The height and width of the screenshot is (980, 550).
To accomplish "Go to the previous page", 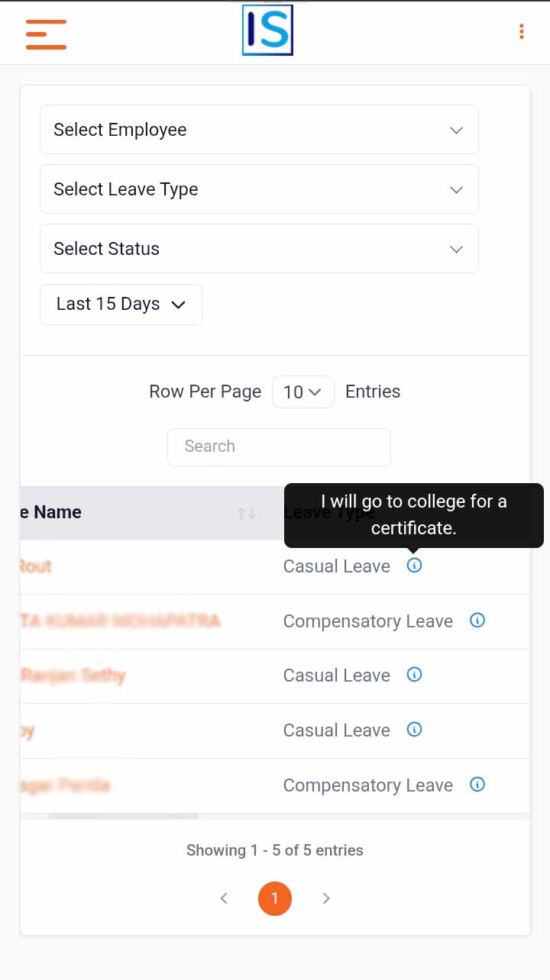I will click(x=224, y=898).
